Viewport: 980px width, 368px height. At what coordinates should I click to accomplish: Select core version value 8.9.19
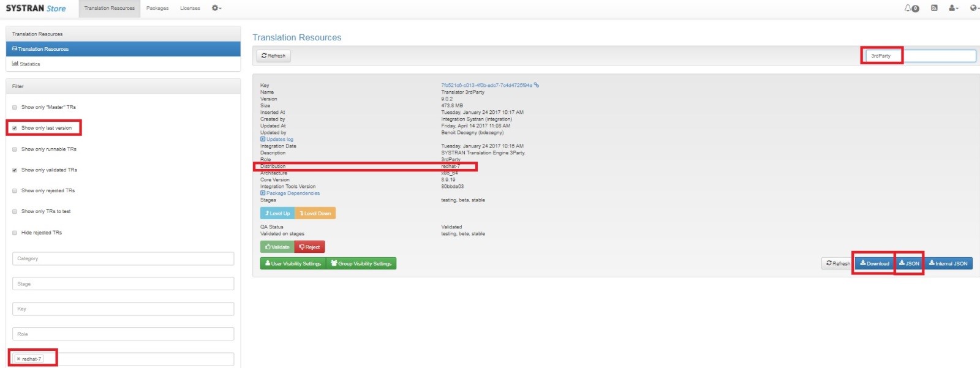(448, 179)
